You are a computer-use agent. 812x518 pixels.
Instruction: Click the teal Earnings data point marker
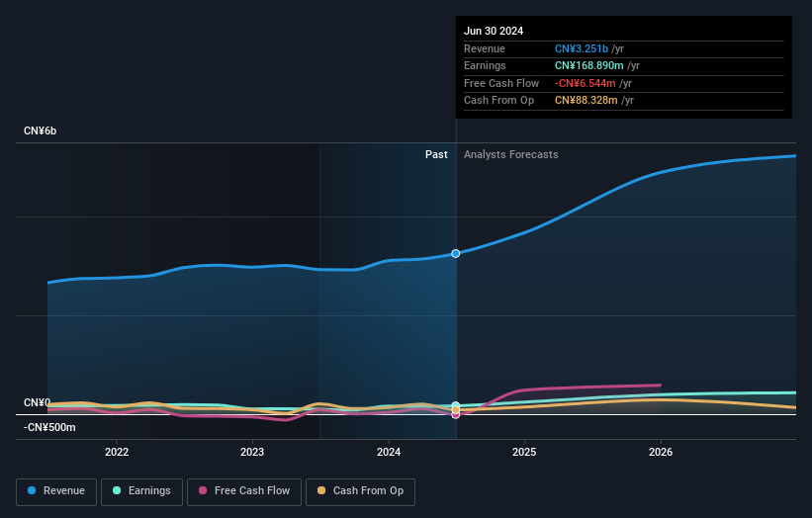coord(456,404)
